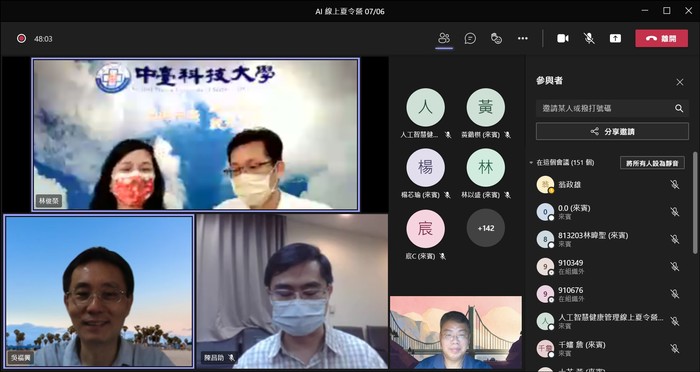This screenshot has width=700, height=372.
Task: Select the top video tile with two masked presenters
Action: coord(196,134)
